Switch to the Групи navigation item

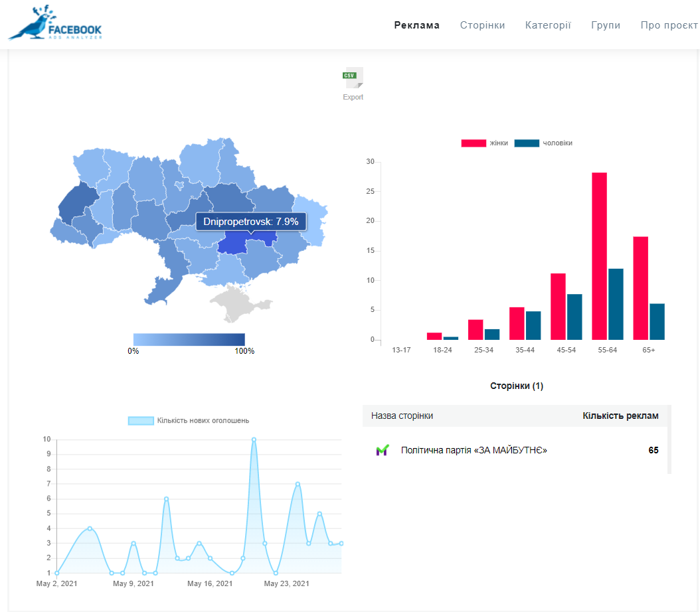click(606, 25)
